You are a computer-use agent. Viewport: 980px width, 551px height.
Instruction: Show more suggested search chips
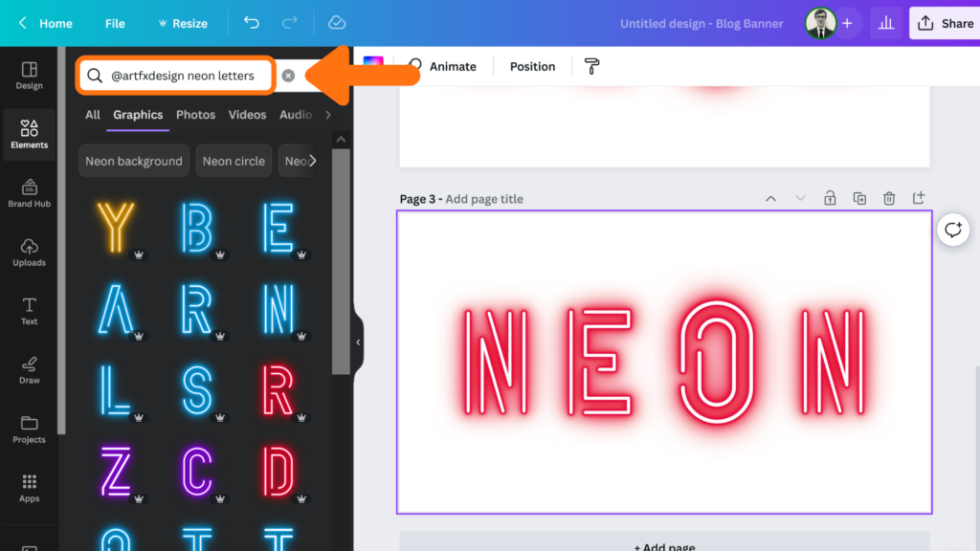313,161
